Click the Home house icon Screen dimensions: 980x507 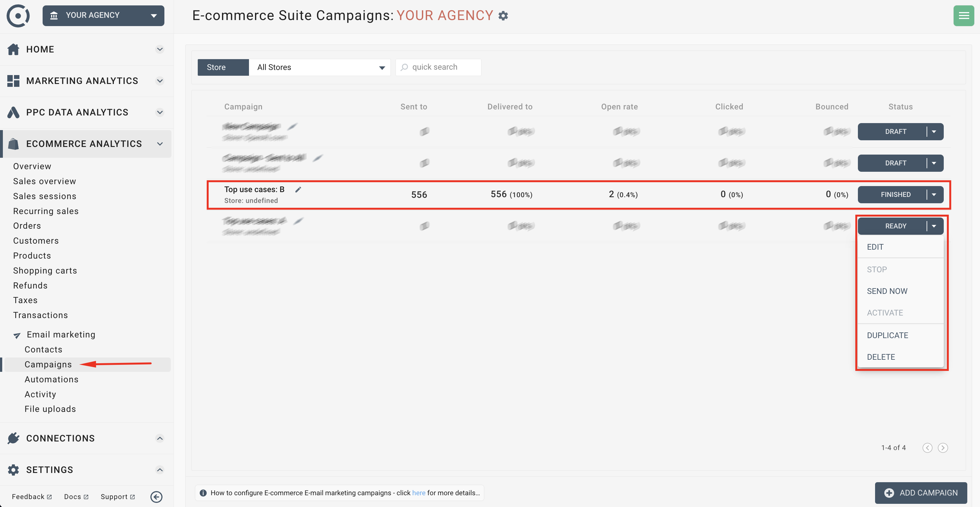13,49
